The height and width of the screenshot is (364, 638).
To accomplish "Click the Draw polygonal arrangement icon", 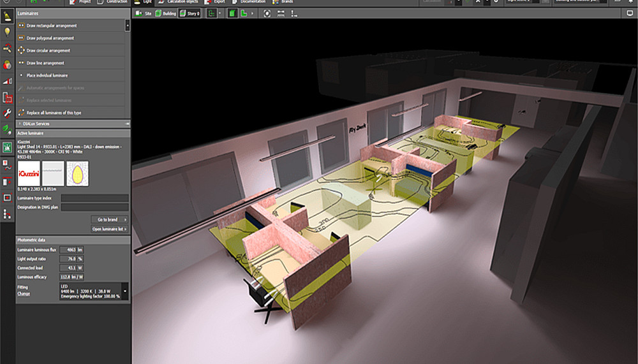I will coord(21,38).
